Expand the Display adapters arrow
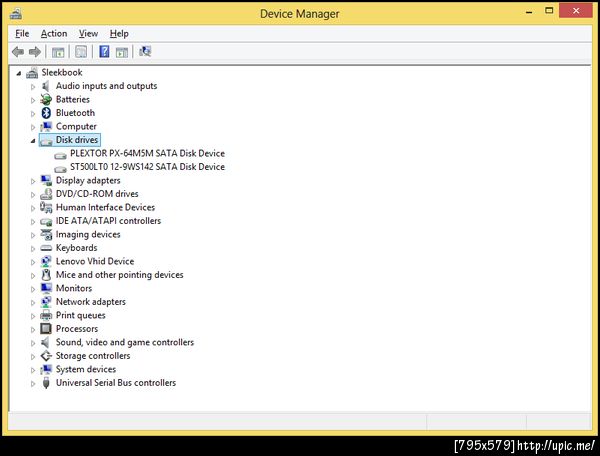 tap(33, 181)
